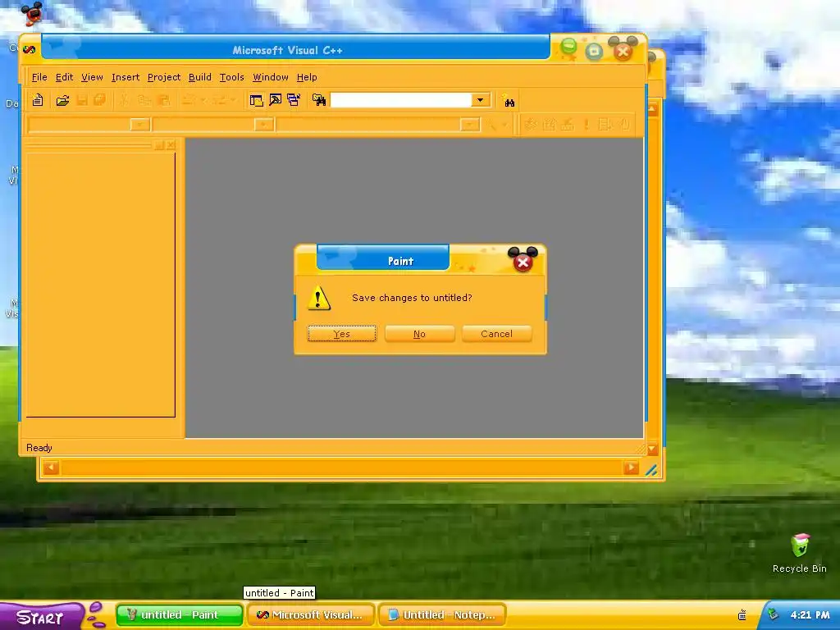
Task: Toggle the Workspace pane toolbar icon
Action: 257,100
